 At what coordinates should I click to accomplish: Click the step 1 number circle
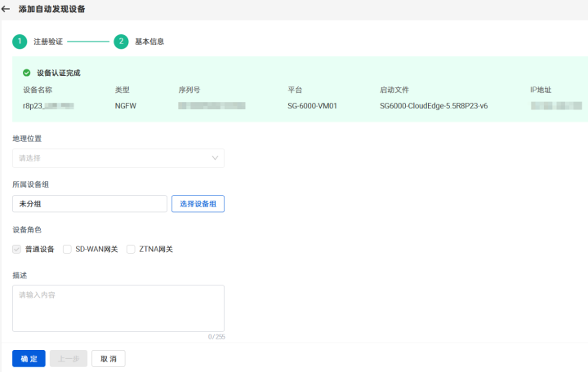[20, 42]
